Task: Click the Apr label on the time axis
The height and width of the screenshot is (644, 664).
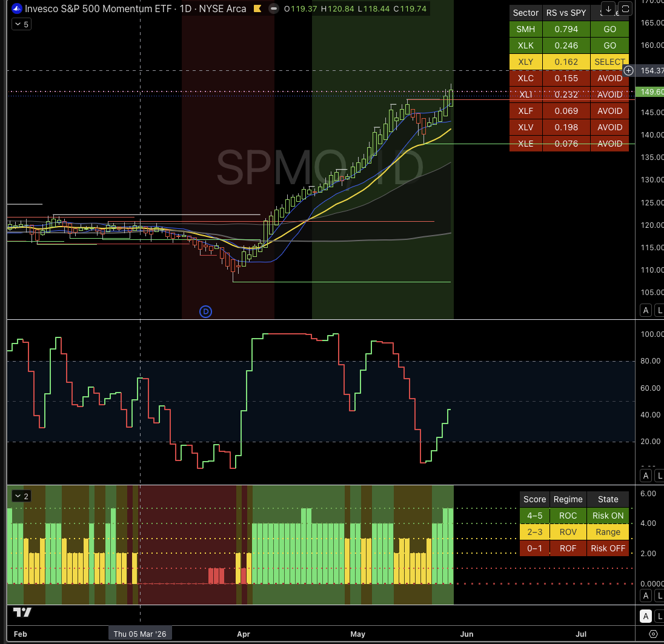Action: (244, 634)
